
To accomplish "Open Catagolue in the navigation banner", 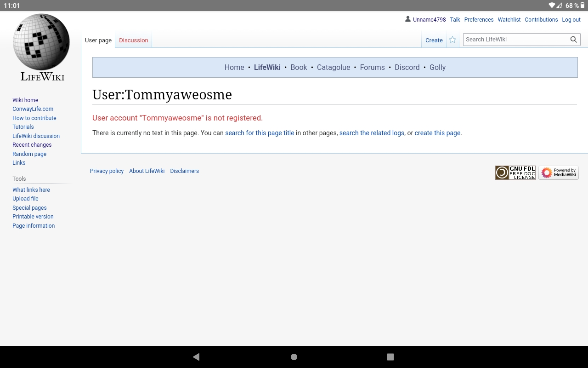I will click(x=334, y=67).
